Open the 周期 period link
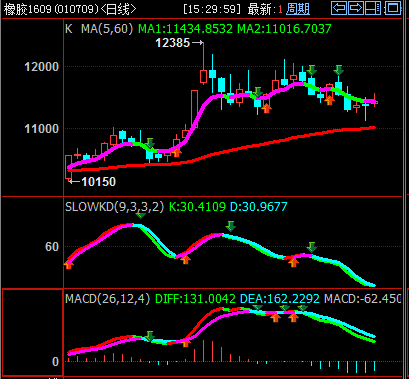Screen dimensions: 409x379 tap(298, 9)
